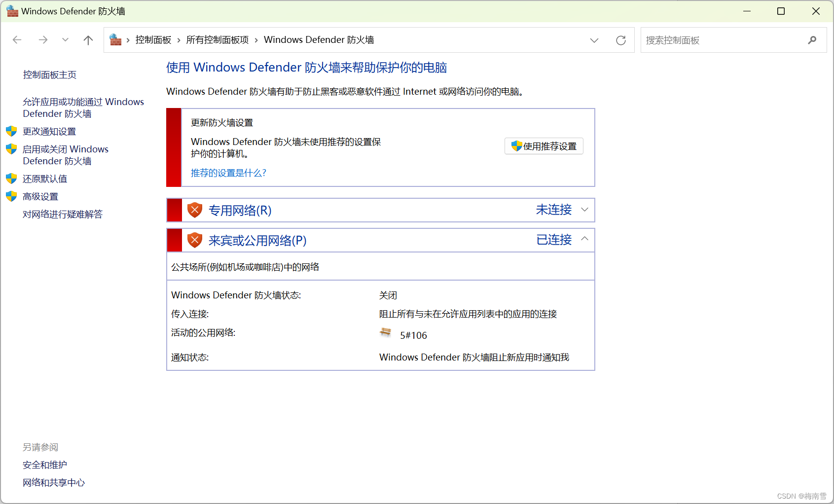Open 对网络进行疑难解答 link
The image size is (834, 504).
tap(63, 215)
